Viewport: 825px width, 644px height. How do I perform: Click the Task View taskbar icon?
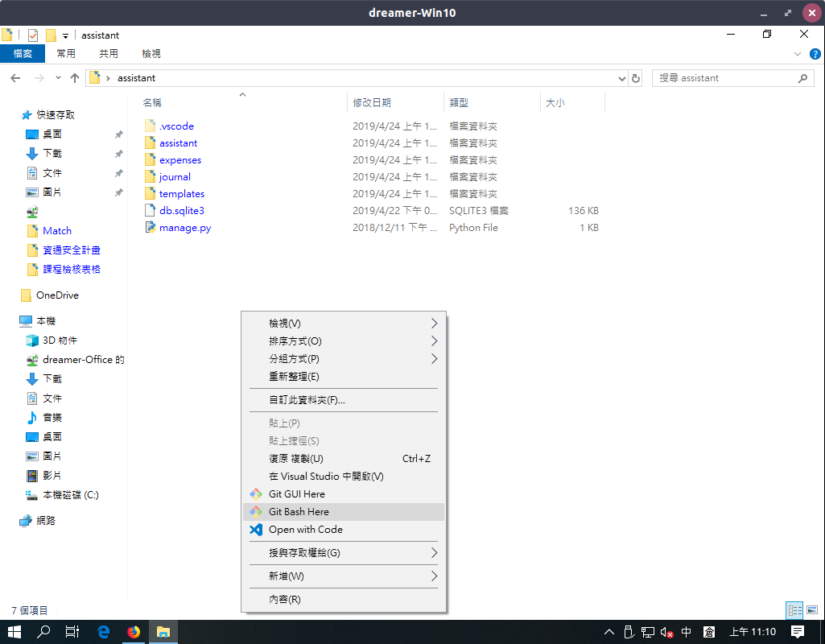tap(72, 632)
